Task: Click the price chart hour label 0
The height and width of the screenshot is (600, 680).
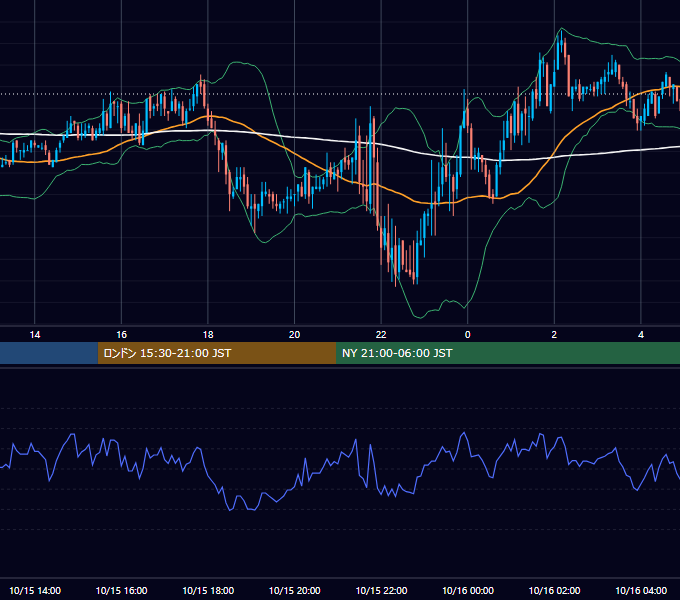Action: click(468, 335)
